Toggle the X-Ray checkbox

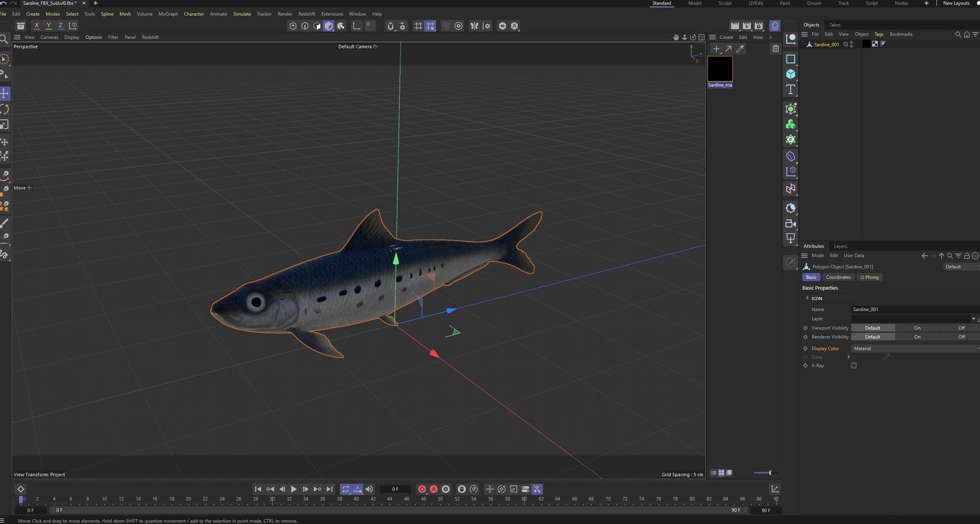pos(854,365)
